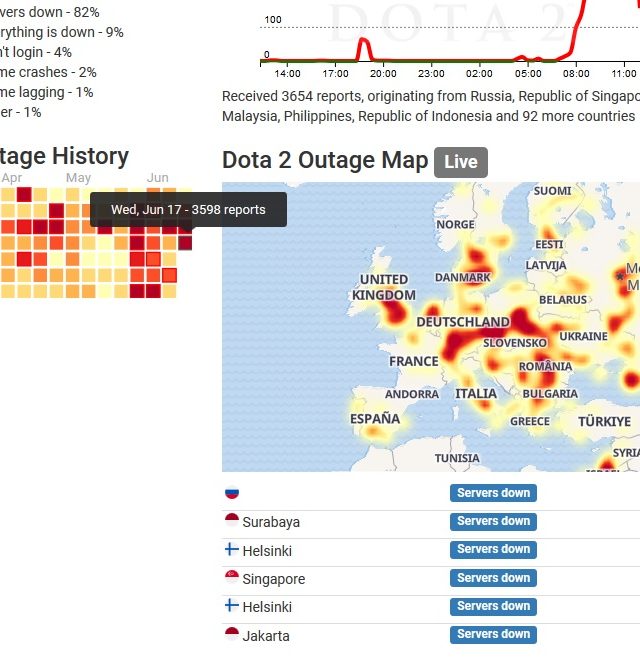This screenshot has width=640, height=668.
Task: Click the Finnish flag in the Helsinki row below Singapore
Action: (x=232, y=606)
